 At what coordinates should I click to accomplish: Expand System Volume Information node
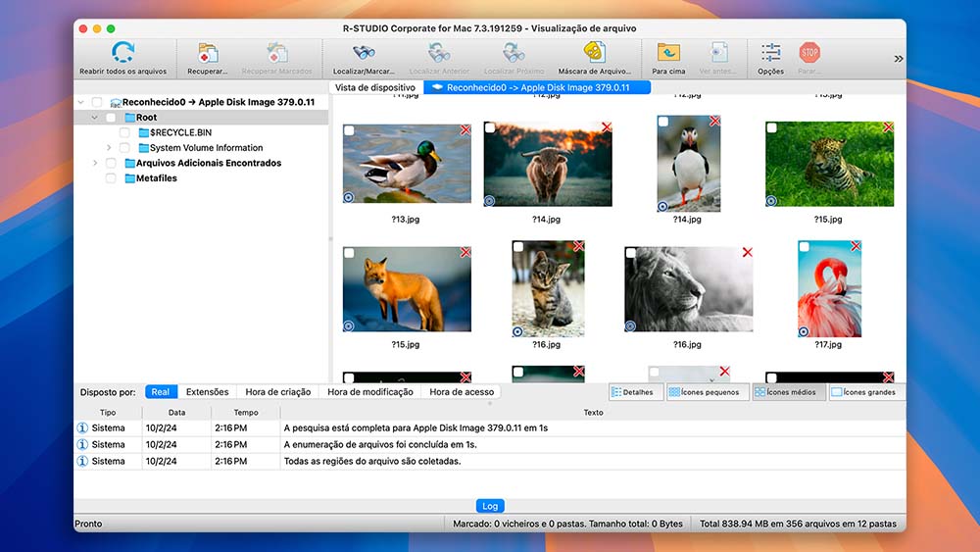pyautogui.click(x=109, y=148)
